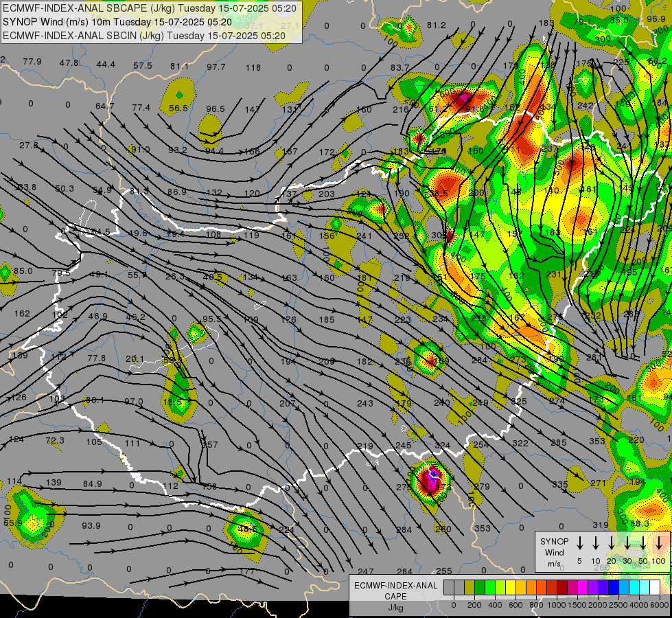Select the dark green 200 J/kg swatch

click(x=480, y=588)
